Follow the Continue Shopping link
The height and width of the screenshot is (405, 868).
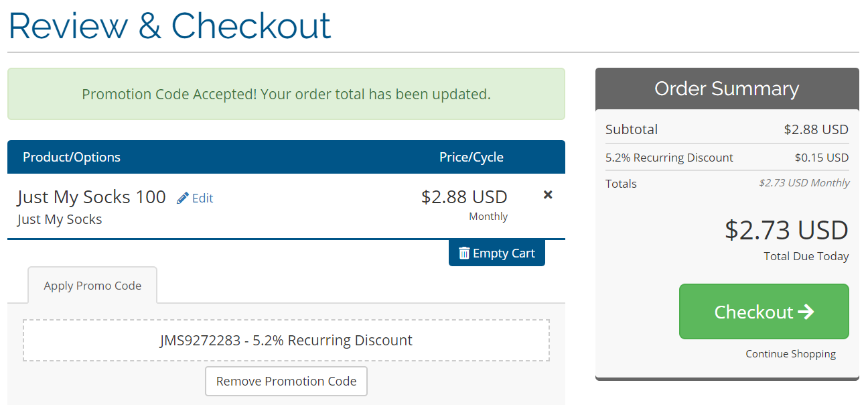pyautogui.click(x=790, y=354)
